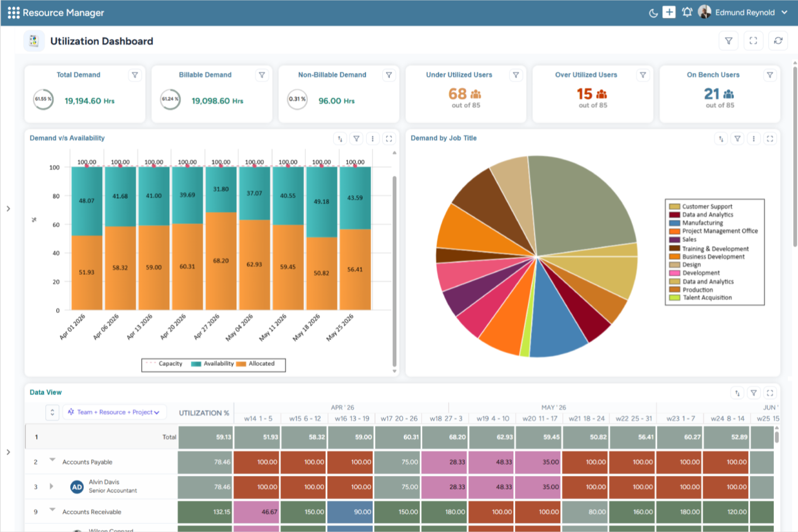Click the expand/collapse all rows stepper
Image resolution: width=798 pixels, height=532 pixels.
pos(52,412)
